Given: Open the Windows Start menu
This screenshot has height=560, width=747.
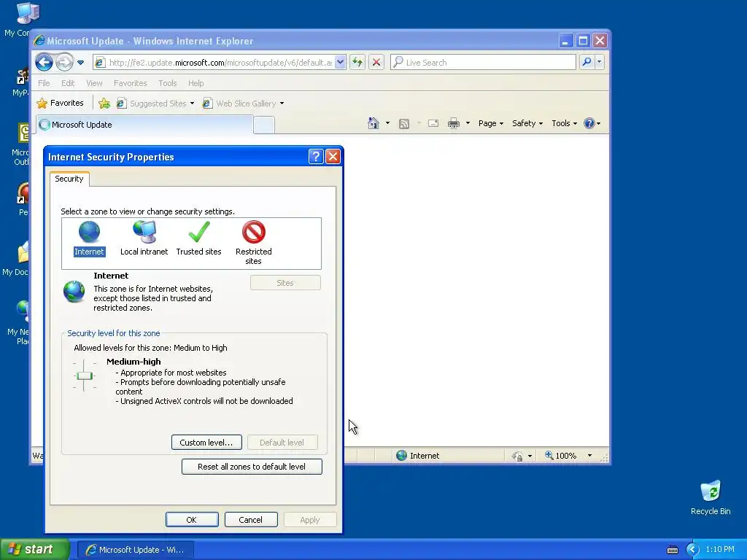Looking at the screenshot, I should (x=34, y=549).
